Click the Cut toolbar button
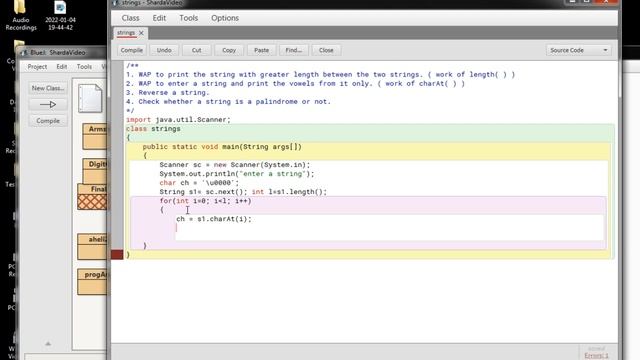This screenshot has width=640, height=360. tap(196, 50)
